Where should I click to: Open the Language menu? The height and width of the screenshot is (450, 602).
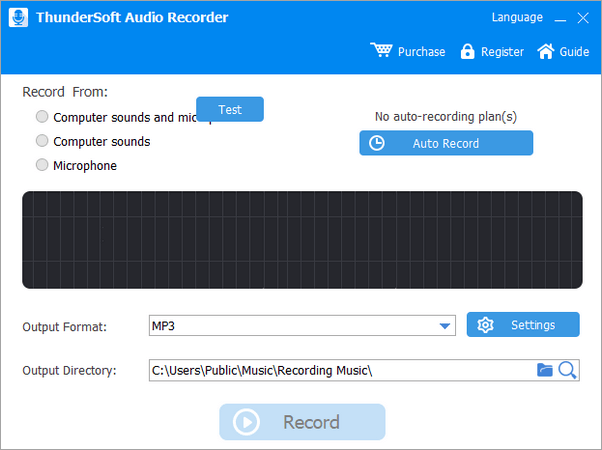point(517,18)
